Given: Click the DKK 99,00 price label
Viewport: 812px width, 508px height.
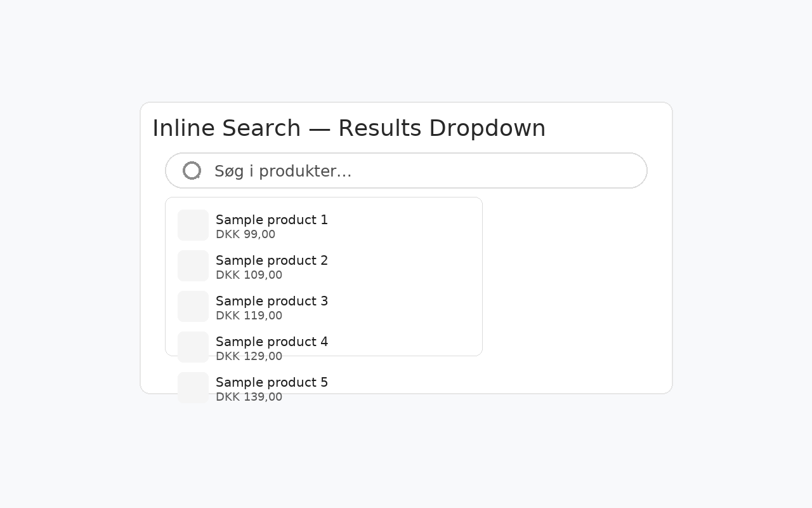Looking at the screenshot, I should [246, 234].
